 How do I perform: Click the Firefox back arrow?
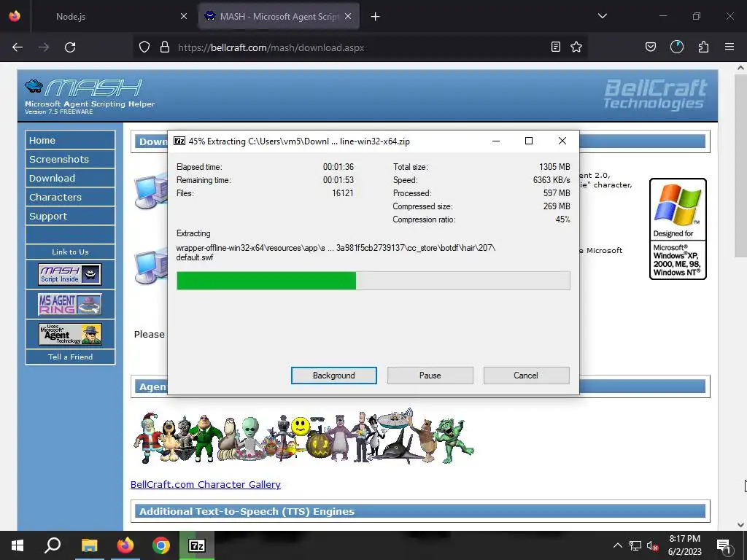[x=18, y=47]
